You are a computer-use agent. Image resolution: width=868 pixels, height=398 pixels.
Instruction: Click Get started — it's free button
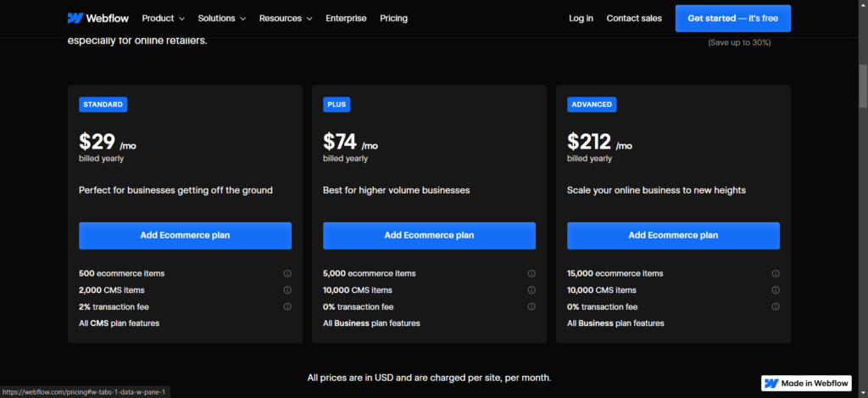733,19
